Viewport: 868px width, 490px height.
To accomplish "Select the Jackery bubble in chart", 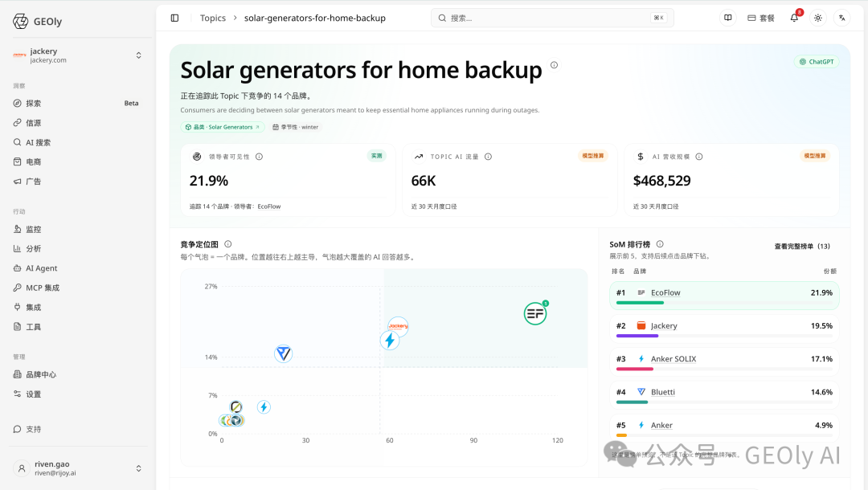I will 398,326.
